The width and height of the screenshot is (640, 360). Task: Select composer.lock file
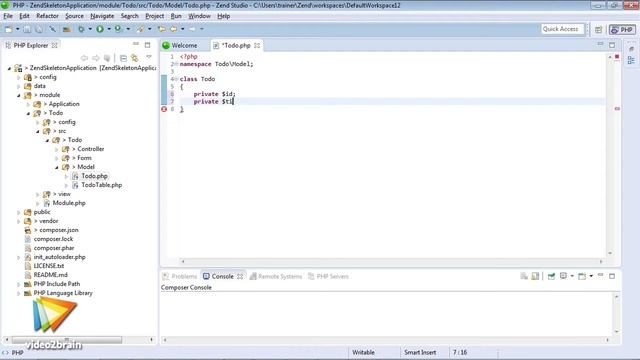[x=53, y=239]
